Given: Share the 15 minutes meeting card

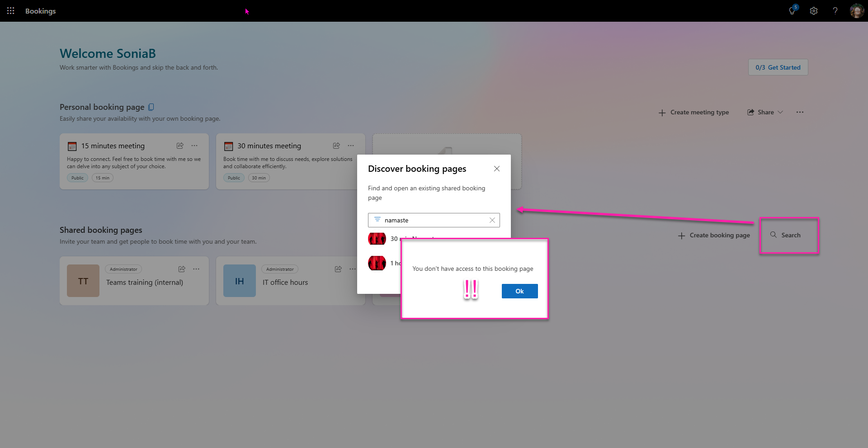Looking at the screenshot, I should [180, 146].
